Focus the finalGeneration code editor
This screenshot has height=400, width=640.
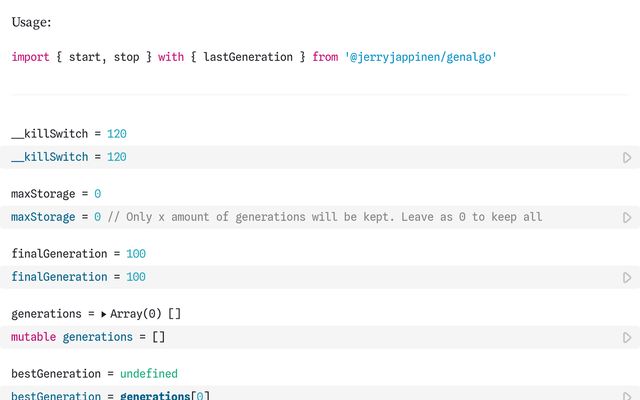pos(300,277)
